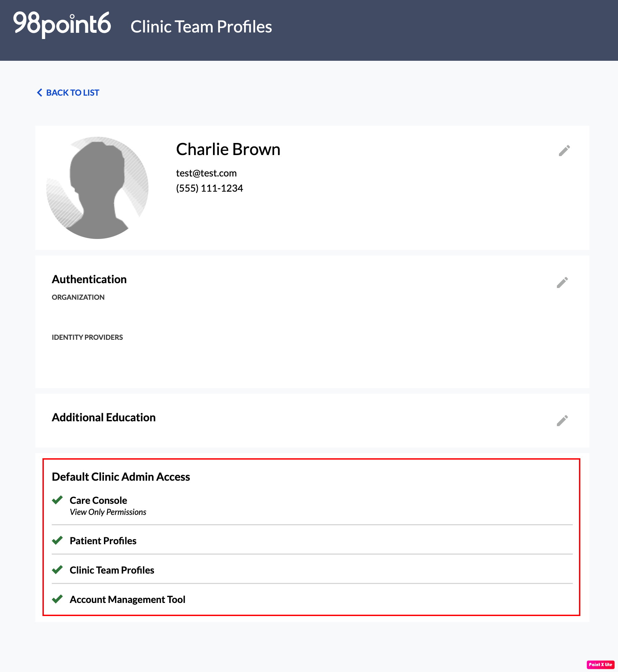Screen dimensions: 618x672
Task: Select the Account Management Tool label
Action: click(127, 599)
